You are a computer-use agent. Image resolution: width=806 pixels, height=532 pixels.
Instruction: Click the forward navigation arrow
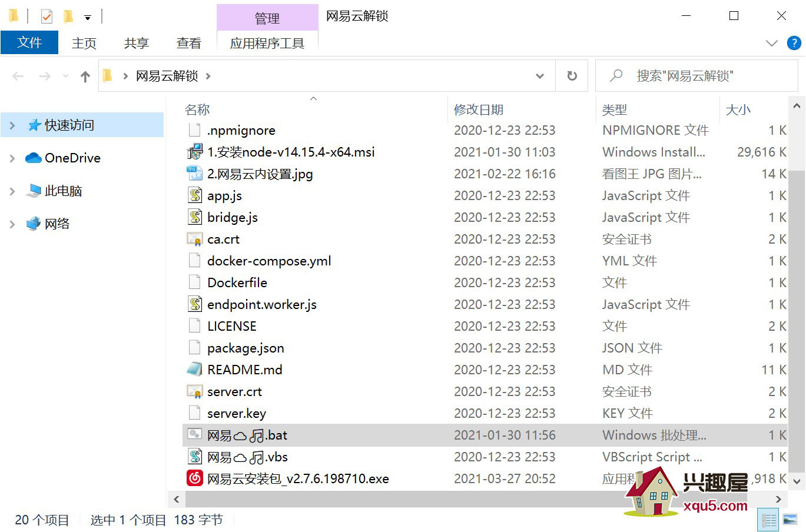[x=45, y=76]
